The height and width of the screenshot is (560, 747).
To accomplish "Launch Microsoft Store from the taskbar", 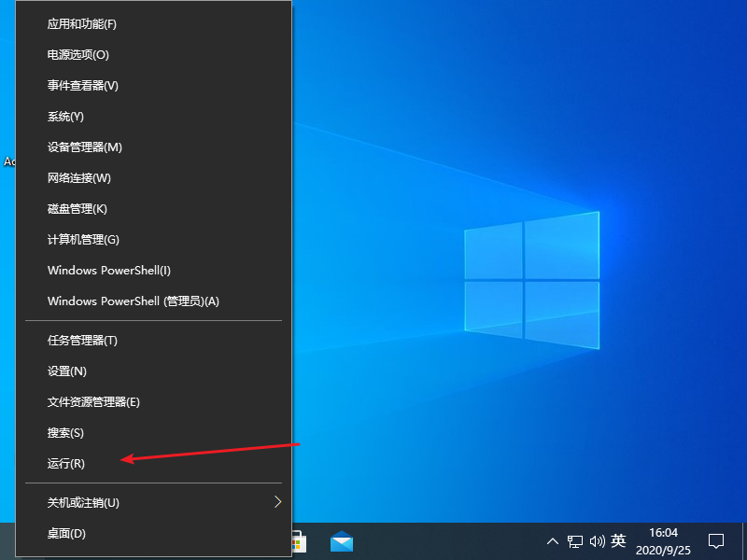I will click(x=301, y=540).
